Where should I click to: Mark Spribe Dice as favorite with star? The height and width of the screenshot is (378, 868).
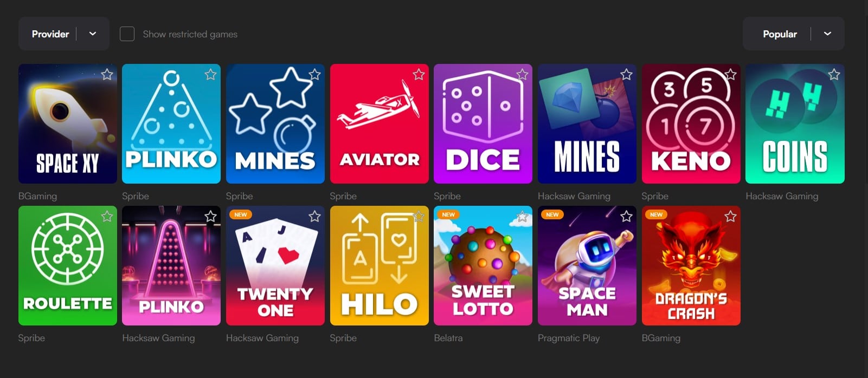(522, 74)
